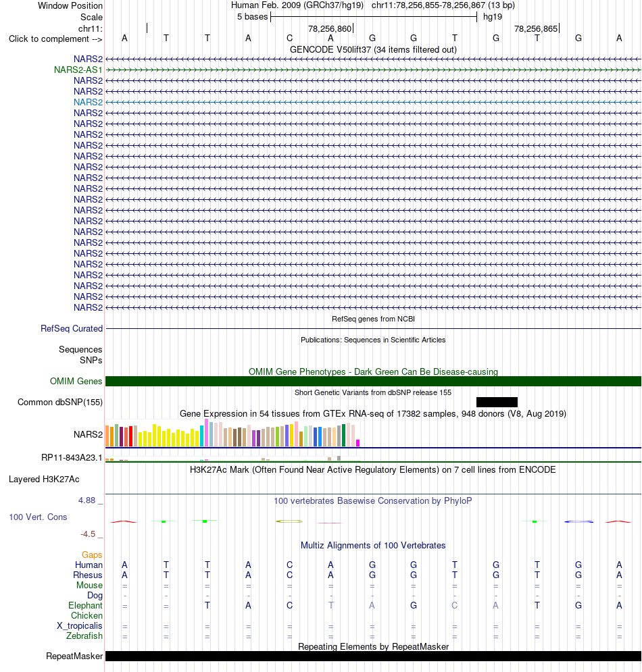The width and height of the screenshot is (642, 672).
Task: Click the Sequences label
Action: 80,350
